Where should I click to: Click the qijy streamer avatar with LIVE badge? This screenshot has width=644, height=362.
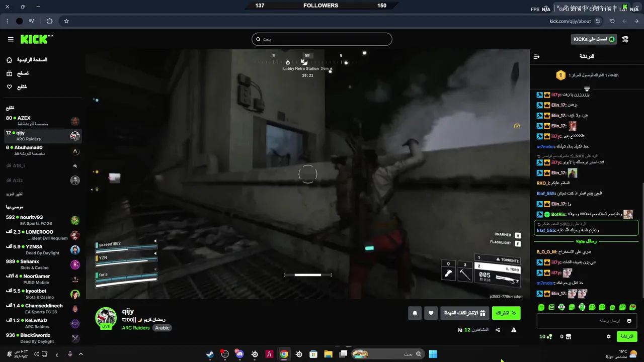pos(106,318)
